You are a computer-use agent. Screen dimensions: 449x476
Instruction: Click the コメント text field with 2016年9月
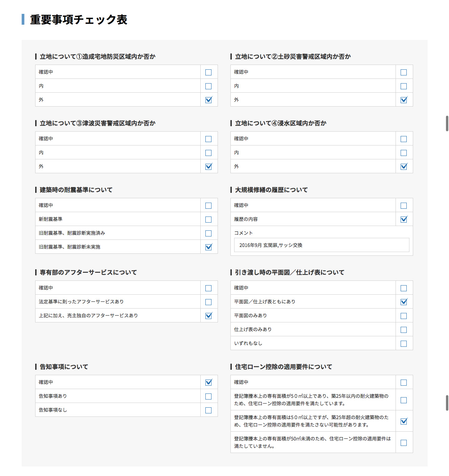321,245
